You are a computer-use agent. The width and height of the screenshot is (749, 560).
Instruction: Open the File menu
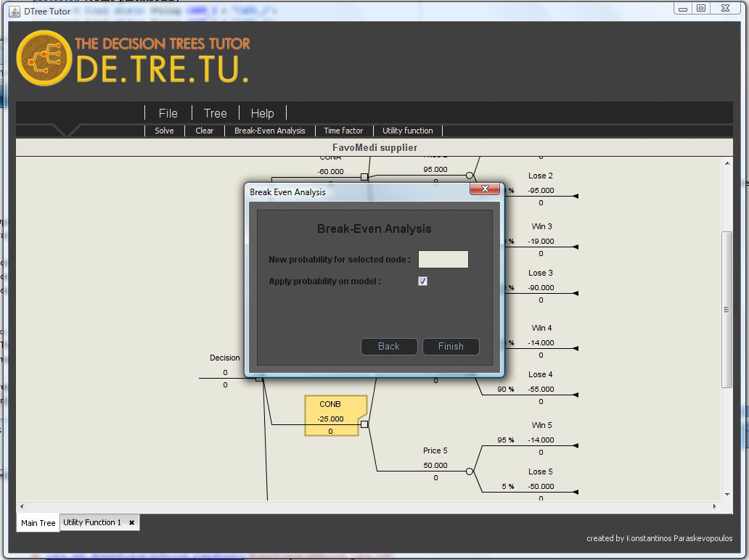168,113
